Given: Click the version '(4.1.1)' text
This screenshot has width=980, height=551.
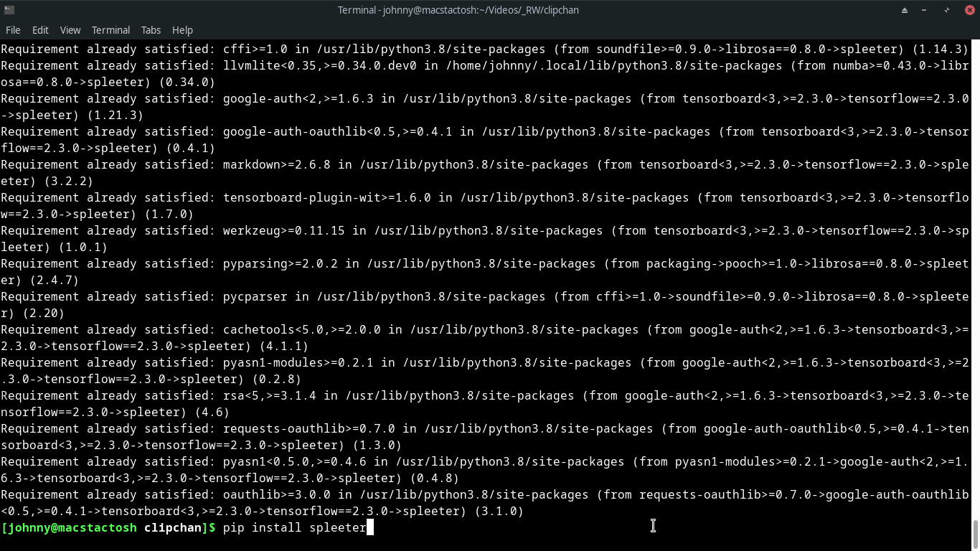Looking at the screenshot, I should point(284,347).
